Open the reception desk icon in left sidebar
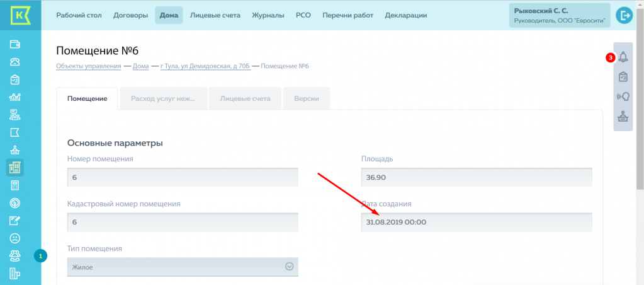The height and width of the screenshot is (285, 644). pos(14,149)
